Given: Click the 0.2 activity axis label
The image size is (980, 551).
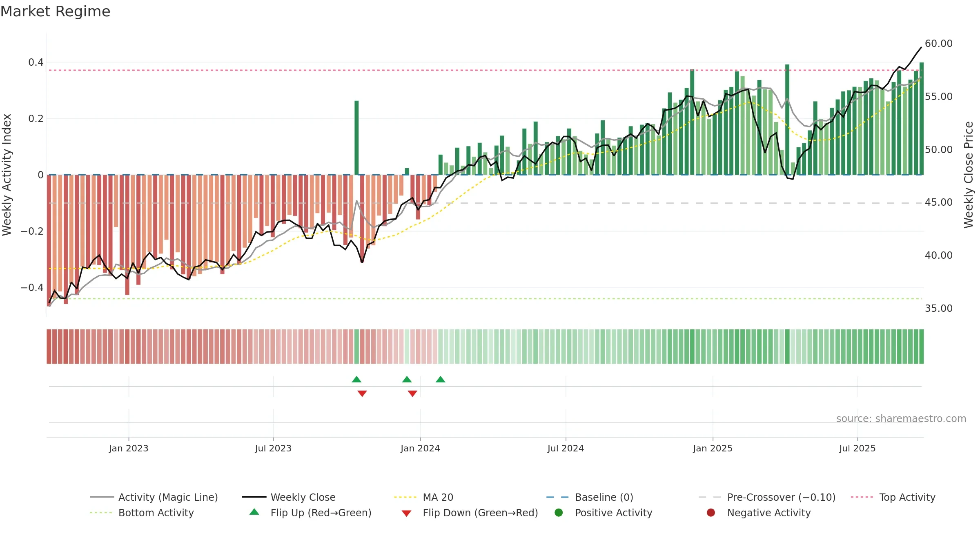Looking at the screenshot, I should 36,119.
